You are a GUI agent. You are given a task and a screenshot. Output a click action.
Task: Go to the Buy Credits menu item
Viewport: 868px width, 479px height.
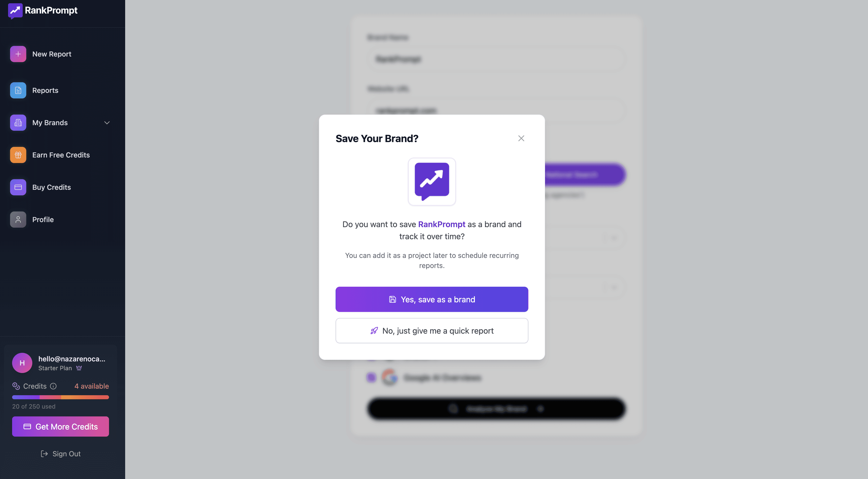point(51,188)
